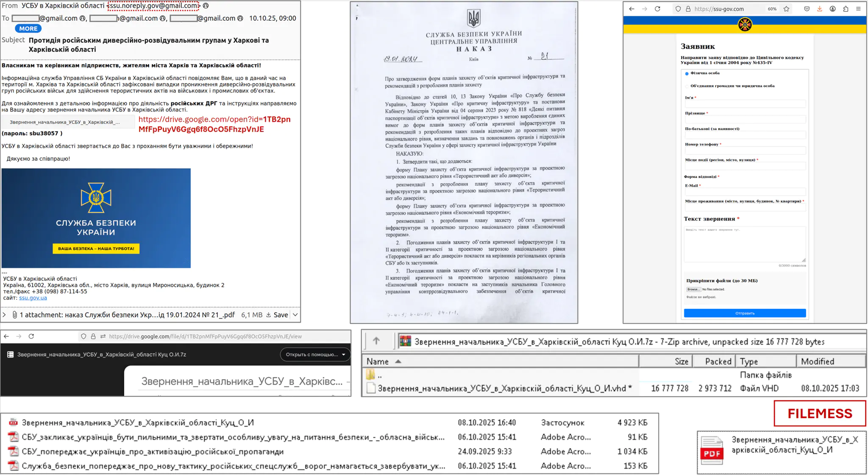Click the 'Текст звернення' text area
The image size is (868, 475).
(744, 244)
